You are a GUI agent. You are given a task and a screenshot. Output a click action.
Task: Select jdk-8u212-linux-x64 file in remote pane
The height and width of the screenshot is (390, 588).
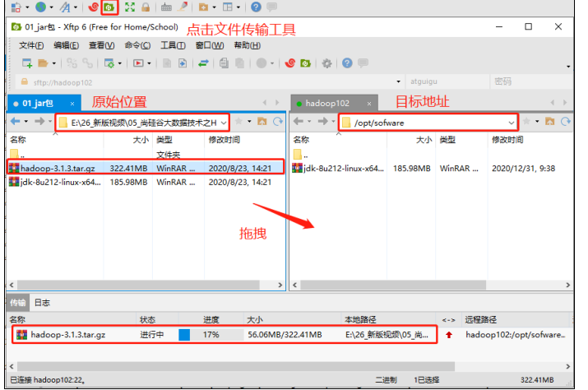(431, 168)
